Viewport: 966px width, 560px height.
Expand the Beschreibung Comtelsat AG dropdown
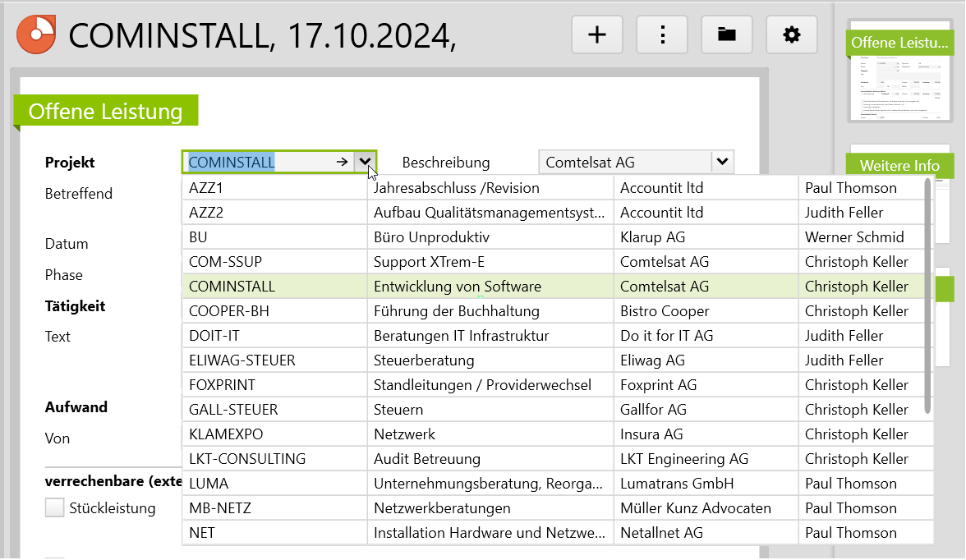point(722,163)
